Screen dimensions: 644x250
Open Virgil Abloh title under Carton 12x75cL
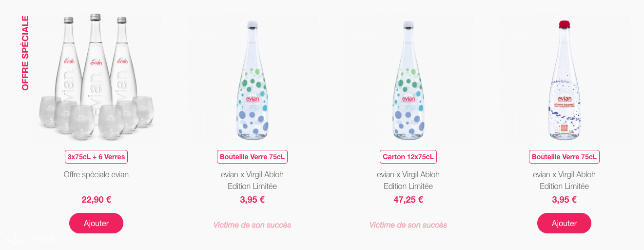point(408,180)
